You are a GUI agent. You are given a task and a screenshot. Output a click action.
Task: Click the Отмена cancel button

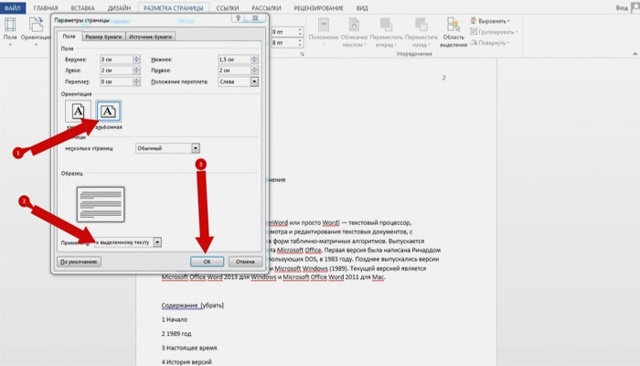coord(245,262)
